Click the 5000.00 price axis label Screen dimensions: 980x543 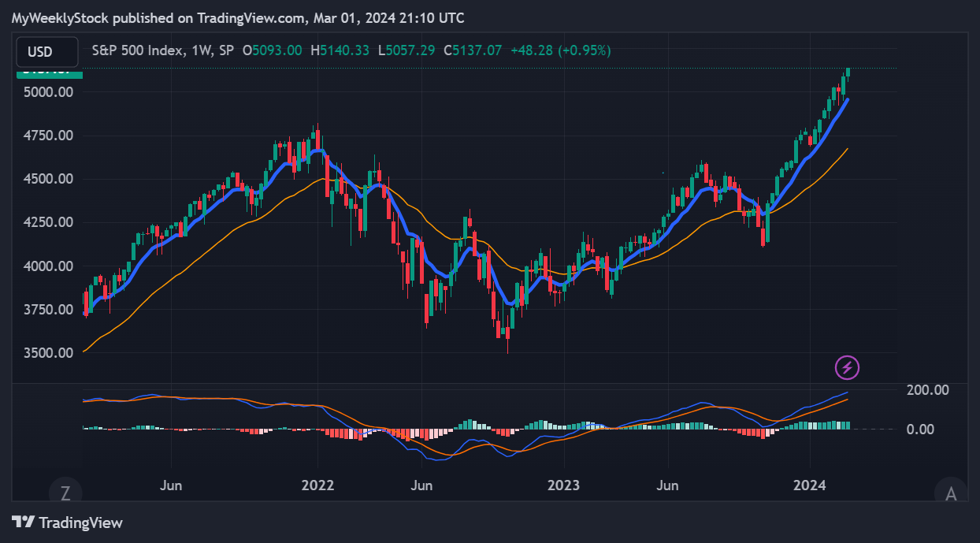coord(49,92)
